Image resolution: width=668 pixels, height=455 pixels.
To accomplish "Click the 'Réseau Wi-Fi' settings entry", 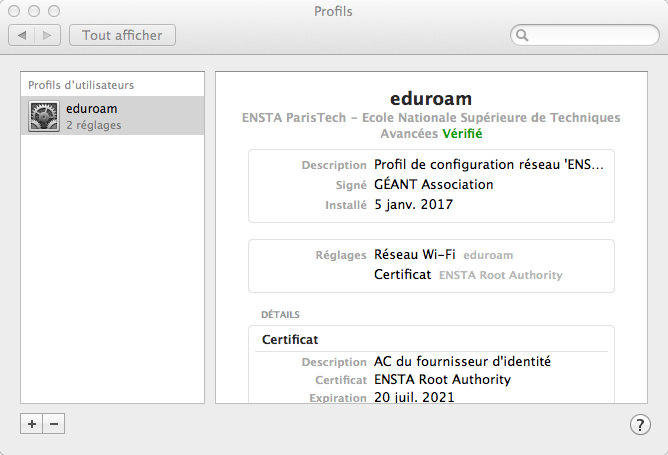I will [415, 254].
